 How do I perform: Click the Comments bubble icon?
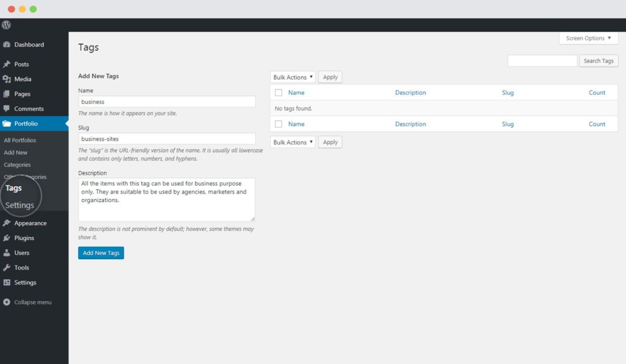tap(6, 109)
